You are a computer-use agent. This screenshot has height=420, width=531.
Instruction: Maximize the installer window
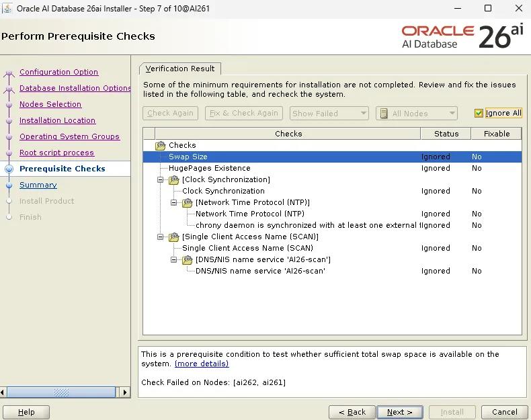click(x=488, y=8)
